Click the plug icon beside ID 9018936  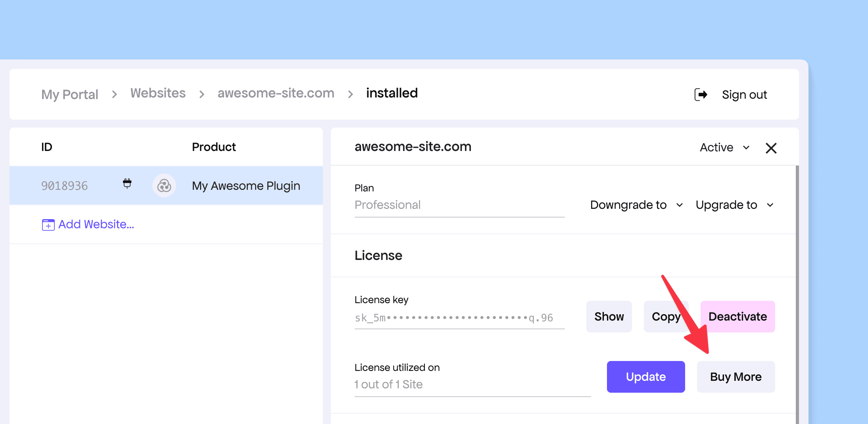(127, 183)
